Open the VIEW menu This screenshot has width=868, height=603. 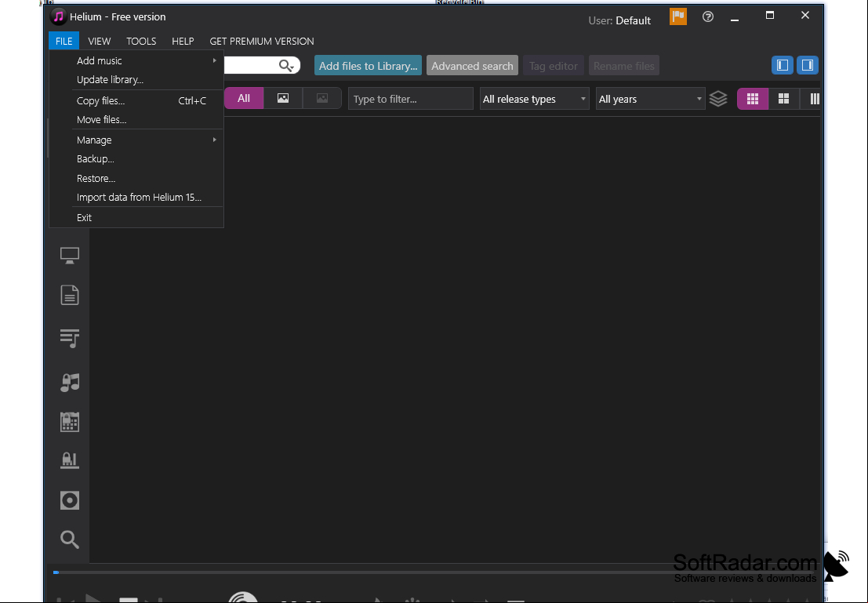pos(99,41)
